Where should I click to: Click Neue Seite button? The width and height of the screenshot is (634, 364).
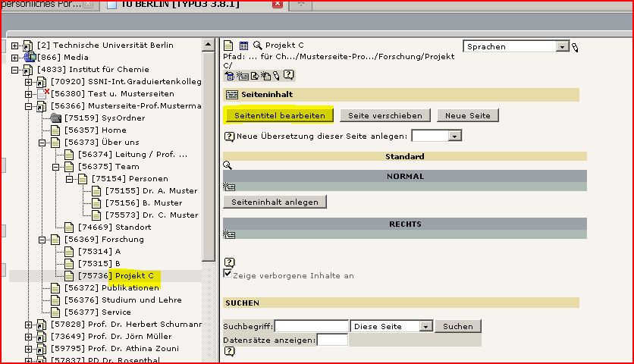click(x=468, y=116)
